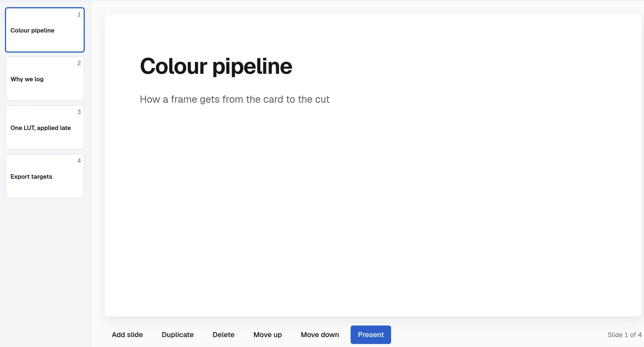This screenshot has height=347, width=644.
Task: Click the Add slide button
Action: click(127, 335)
